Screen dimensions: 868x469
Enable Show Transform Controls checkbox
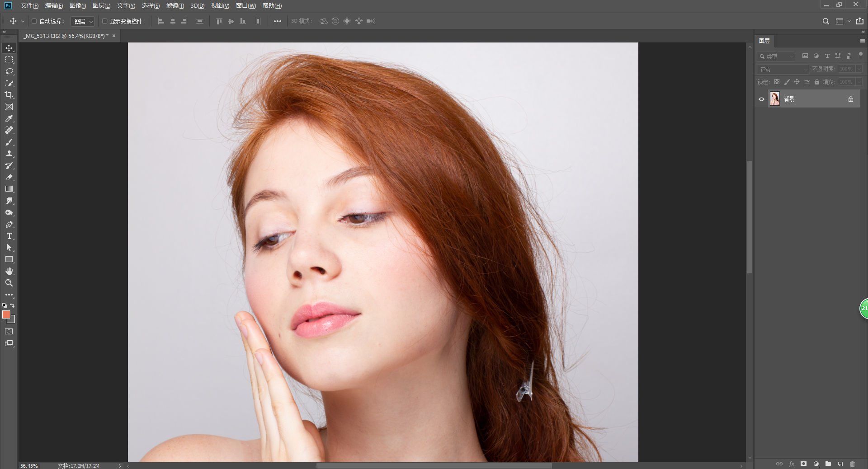point(104,21)
